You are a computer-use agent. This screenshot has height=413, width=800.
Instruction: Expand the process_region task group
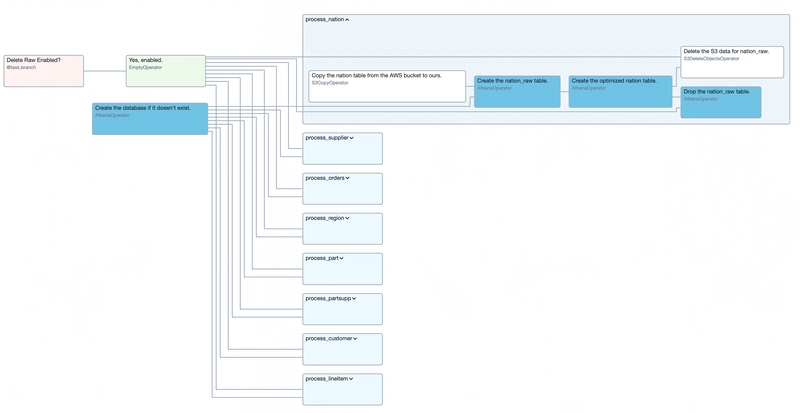click(x=347, y=218)
